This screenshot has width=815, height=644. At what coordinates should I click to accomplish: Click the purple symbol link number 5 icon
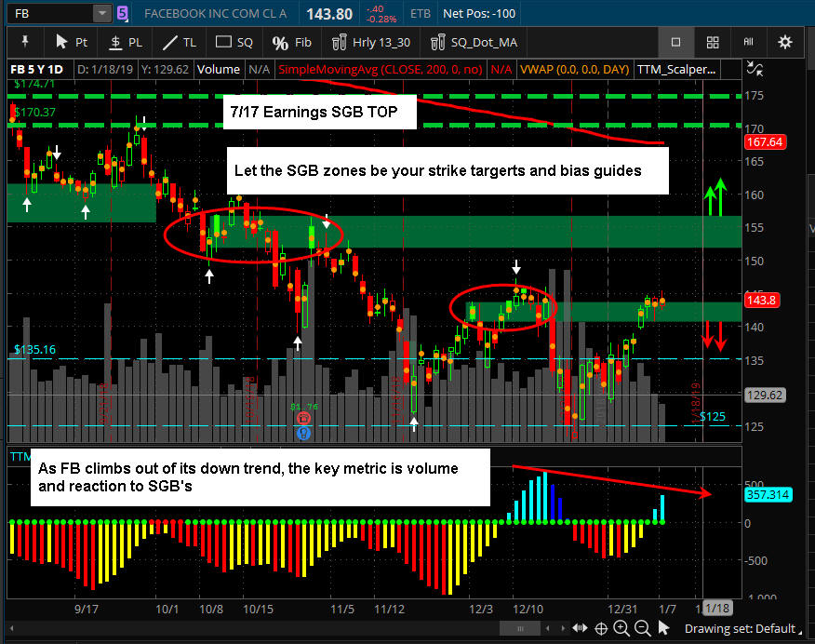123,13
